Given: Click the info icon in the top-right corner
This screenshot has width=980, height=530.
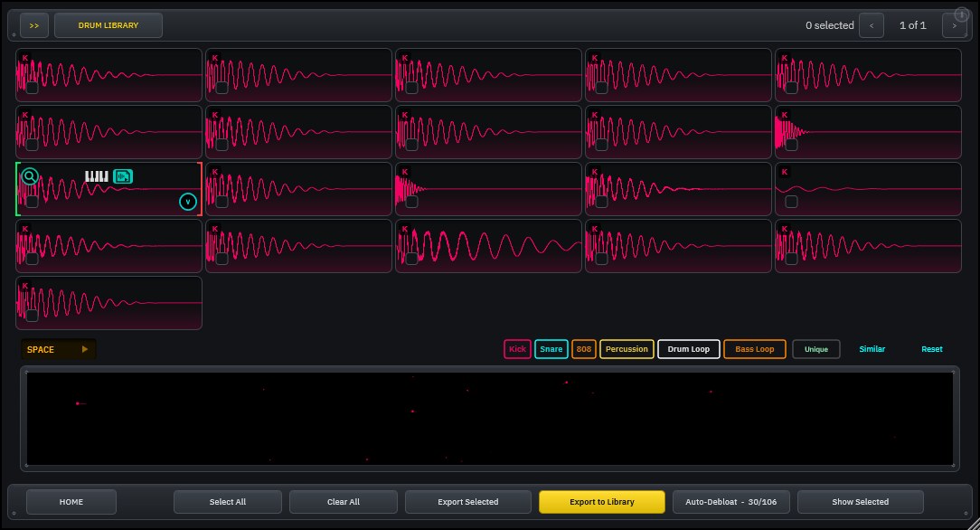Looking at the screenshot, I should point(961,15).
